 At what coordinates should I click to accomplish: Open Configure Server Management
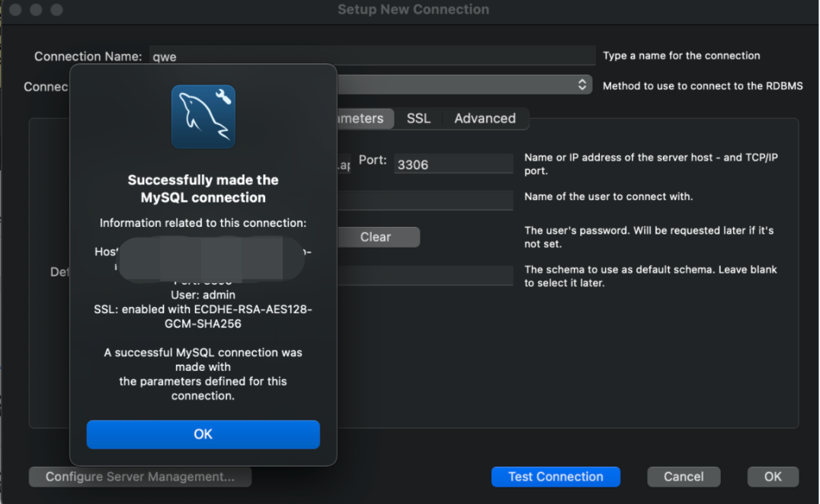click(140, 477)
